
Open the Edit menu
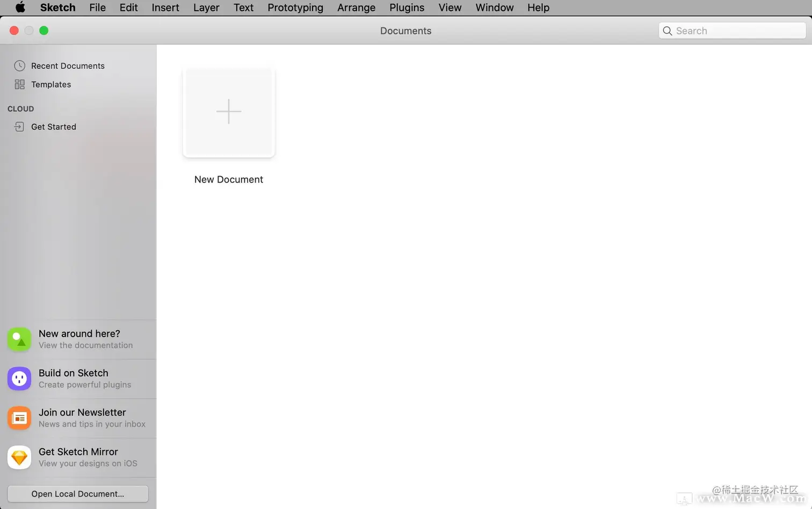coord(128,8)
